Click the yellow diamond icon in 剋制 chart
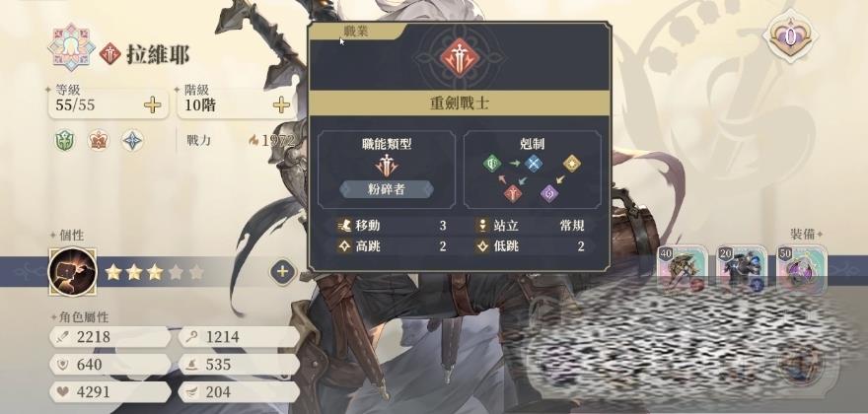868x414 pixels. coord(572,164)
